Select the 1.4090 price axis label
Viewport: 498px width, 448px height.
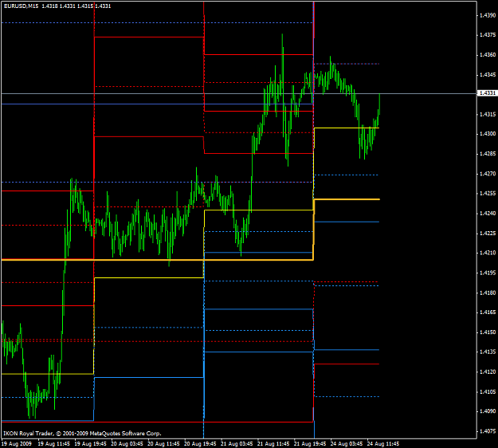tap(488, 411)
